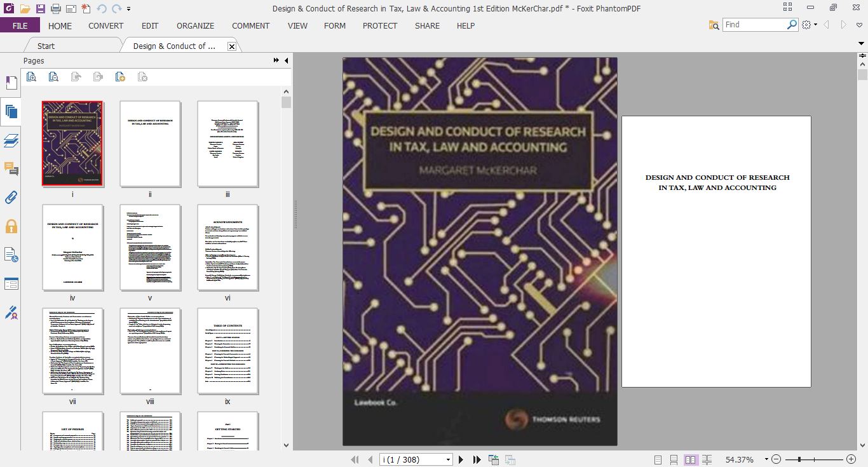868x467 pixels.
Task: Open the Digital signatures panel in sidebar
Action: pos(11,313)
